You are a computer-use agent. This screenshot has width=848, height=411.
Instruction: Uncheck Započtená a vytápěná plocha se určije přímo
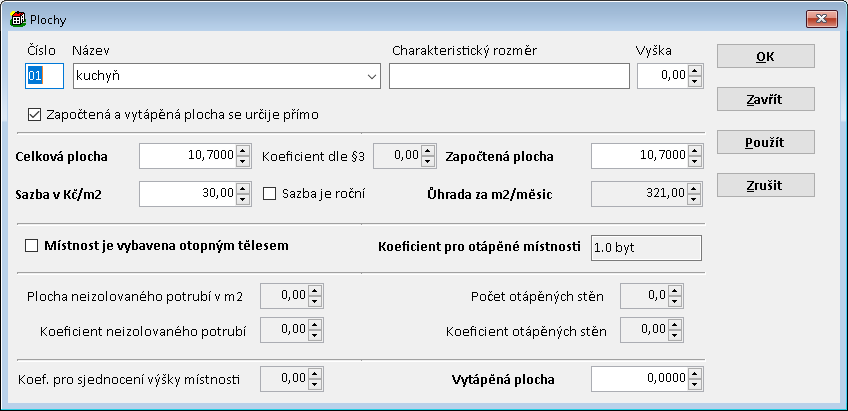[36, 115]
